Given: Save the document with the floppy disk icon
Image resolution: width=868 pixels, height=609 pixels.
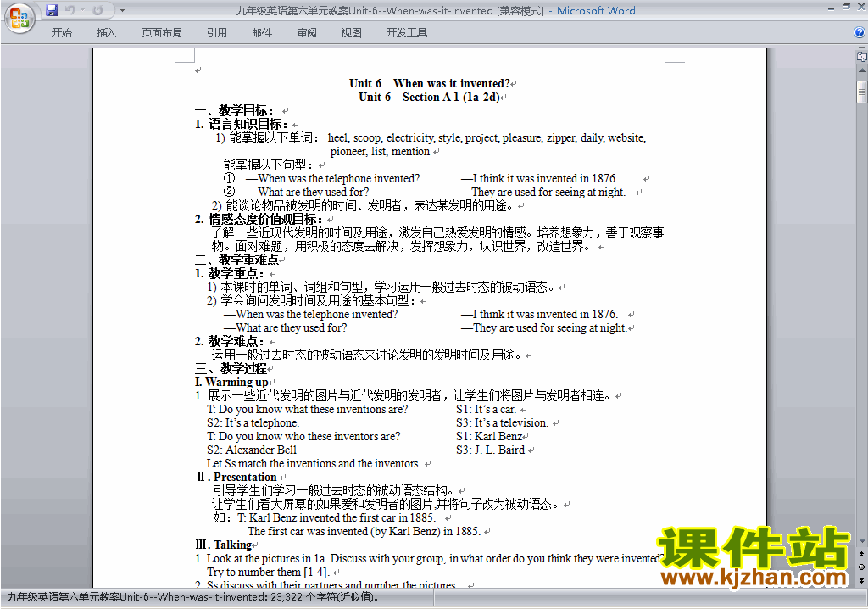Looking at the screenshot, I should [x=52, y=10].
